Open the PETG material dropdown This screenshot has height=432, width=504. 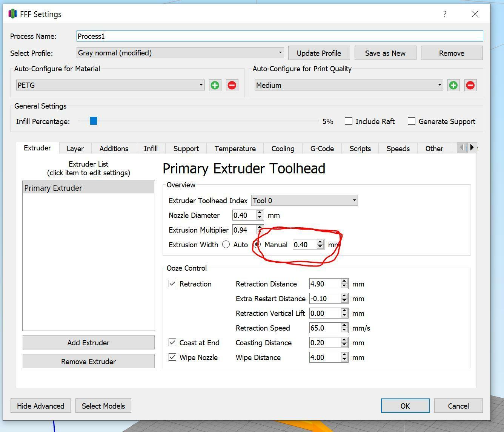tap(111, 85)
